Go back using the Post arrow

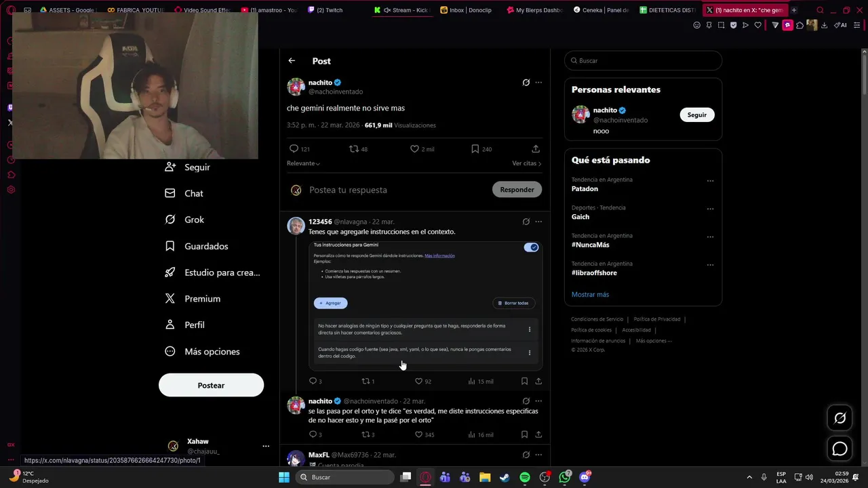coord(292,60)
